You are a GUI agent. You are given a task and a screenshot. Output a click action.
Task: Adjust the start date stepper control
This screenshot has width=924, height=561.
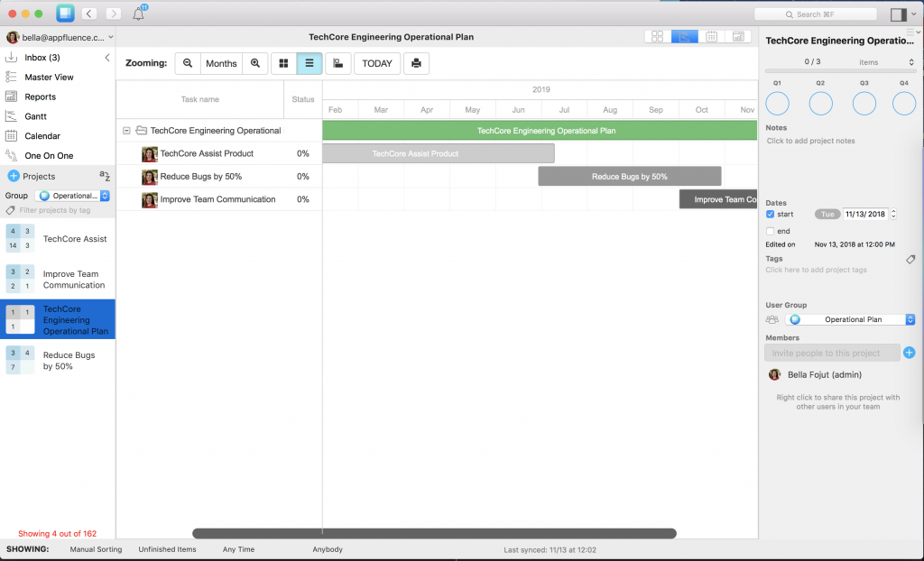pos(892,214)
